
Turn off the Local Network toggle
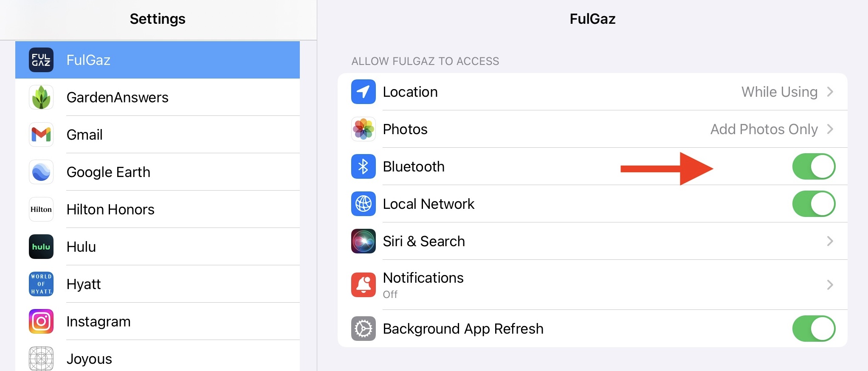point(813,204)
